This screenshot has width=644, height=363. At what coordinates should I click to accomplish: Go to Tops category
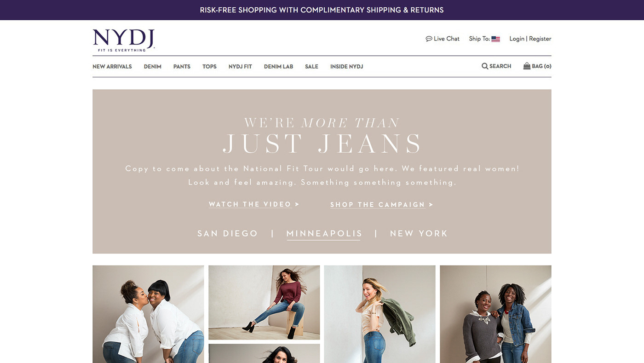(209, 67)
